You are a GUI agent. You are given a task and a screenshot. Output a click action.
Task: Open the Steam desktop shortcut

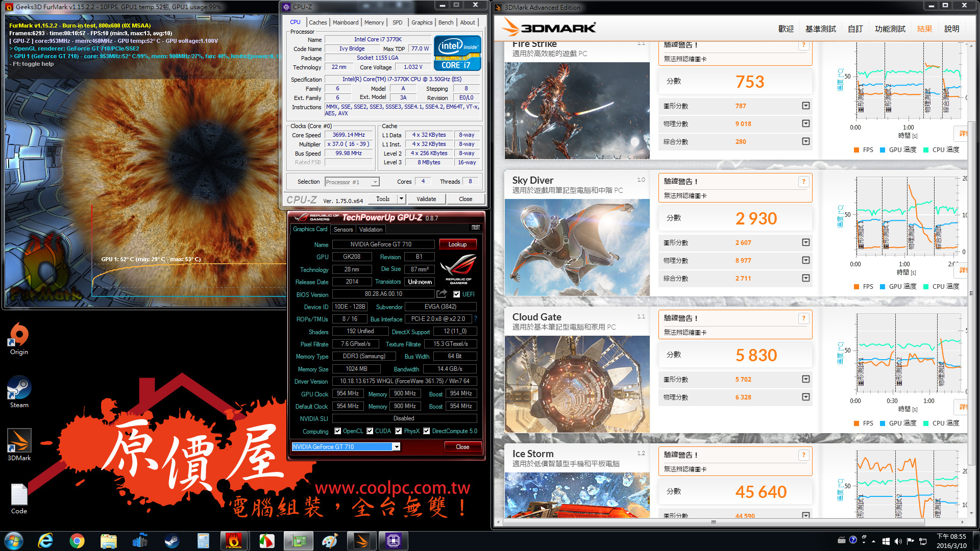pyautogui.click(x=19, y=392)
